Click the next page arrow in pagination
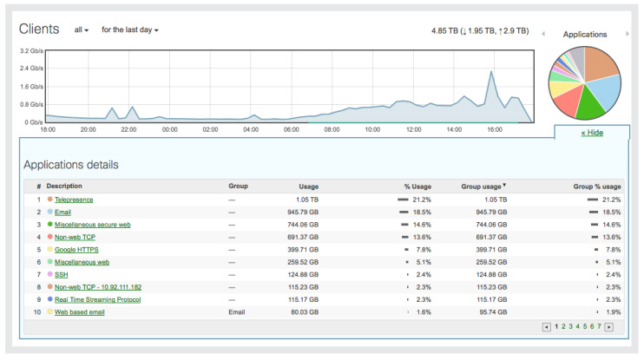This screenshot has height=360, width=644. (x=609, y=327)
